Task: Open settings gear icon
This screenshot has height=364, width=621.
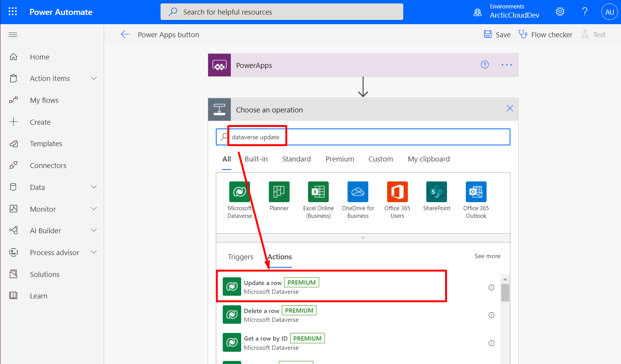Action: 560,12
